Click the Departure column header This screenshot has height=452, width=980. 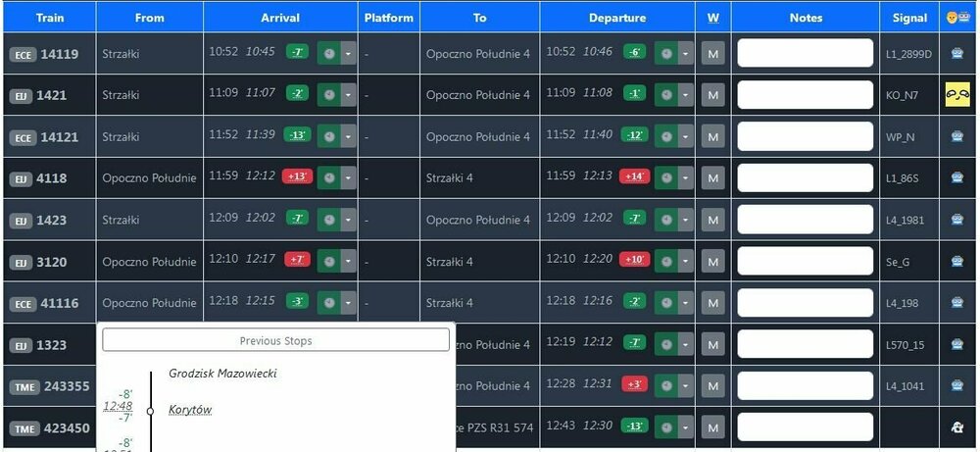(x=617, y=18)
